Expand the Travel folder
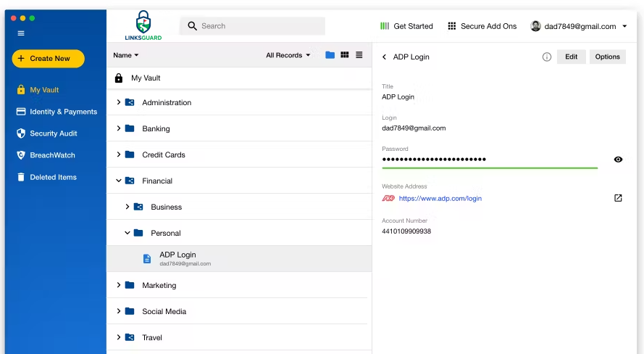Screen dimensions: 644x354 tap(119, 337)
